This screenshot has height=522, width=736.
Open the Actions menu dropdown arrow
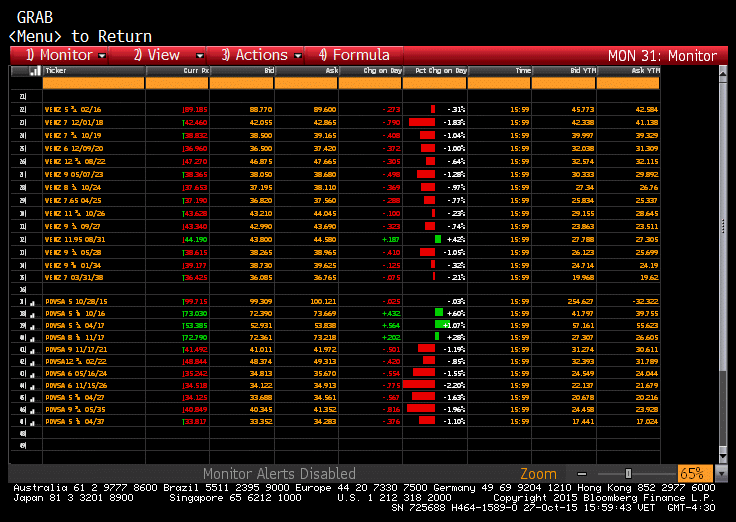coord(298,56)
